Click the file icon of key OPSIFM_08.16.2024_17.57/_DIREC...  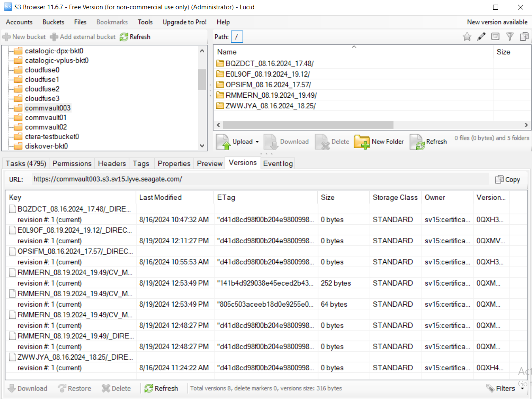(x=13, y=251)
